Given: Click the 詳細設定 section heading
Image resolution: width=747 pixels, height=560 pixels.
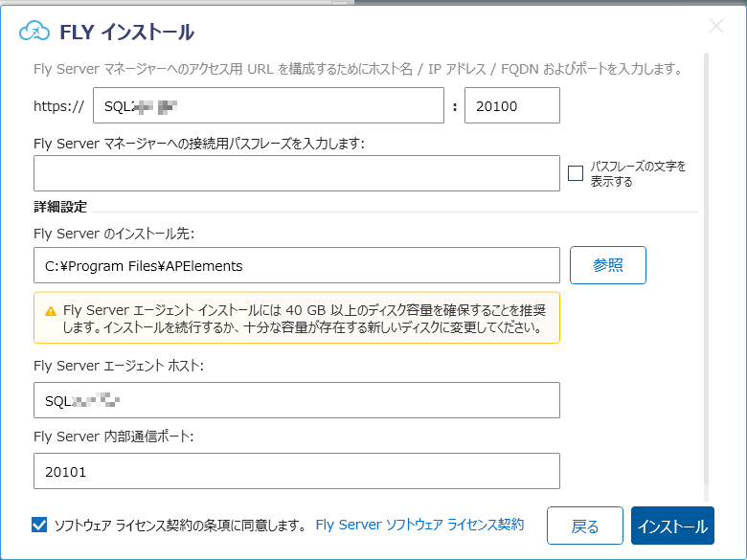Looking at the screenshot, I should pos(60,207).
